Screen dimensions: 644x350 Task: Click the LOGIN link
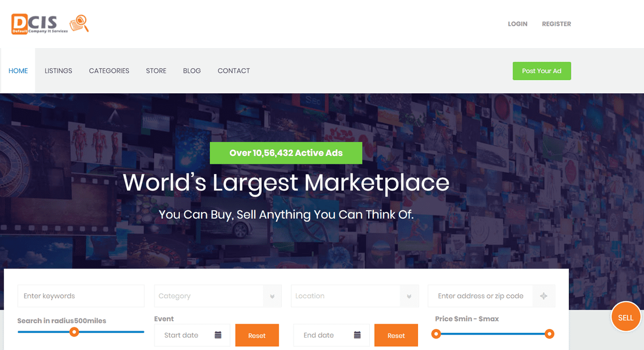click(x=518, y=24)
